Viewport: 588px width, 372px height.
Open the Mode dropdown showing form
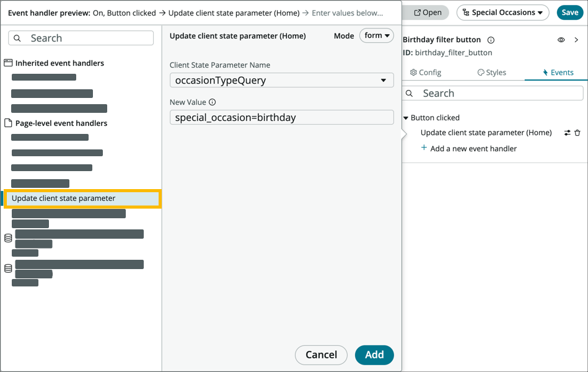[376, 36]
